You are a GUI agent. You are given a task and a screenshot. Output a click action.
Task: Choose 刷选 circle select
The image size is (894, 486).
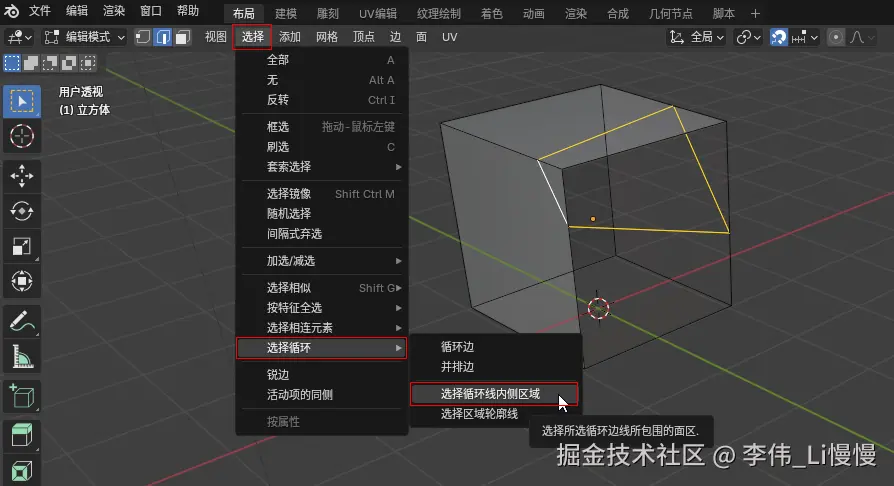coord(322,147)
